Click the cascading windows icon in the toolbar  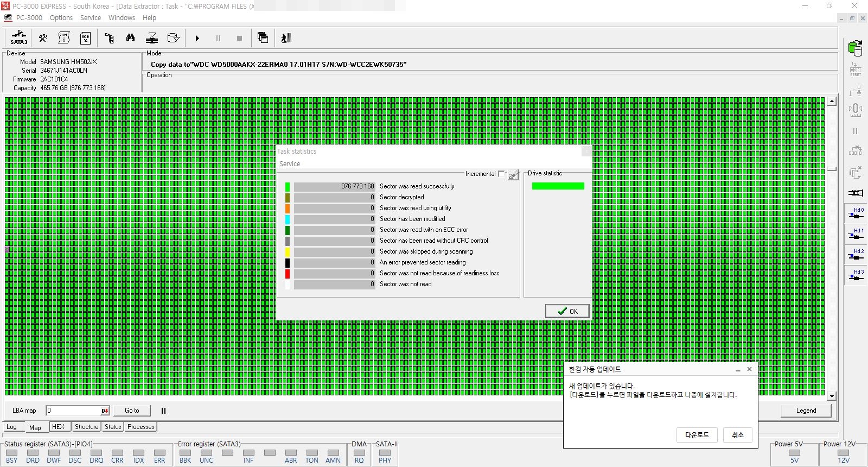[263, 38]
